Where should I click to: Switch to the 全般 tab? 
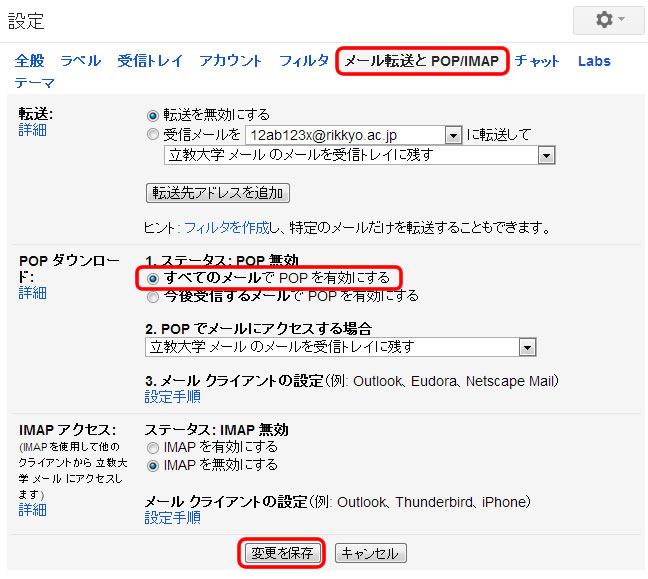29,61
